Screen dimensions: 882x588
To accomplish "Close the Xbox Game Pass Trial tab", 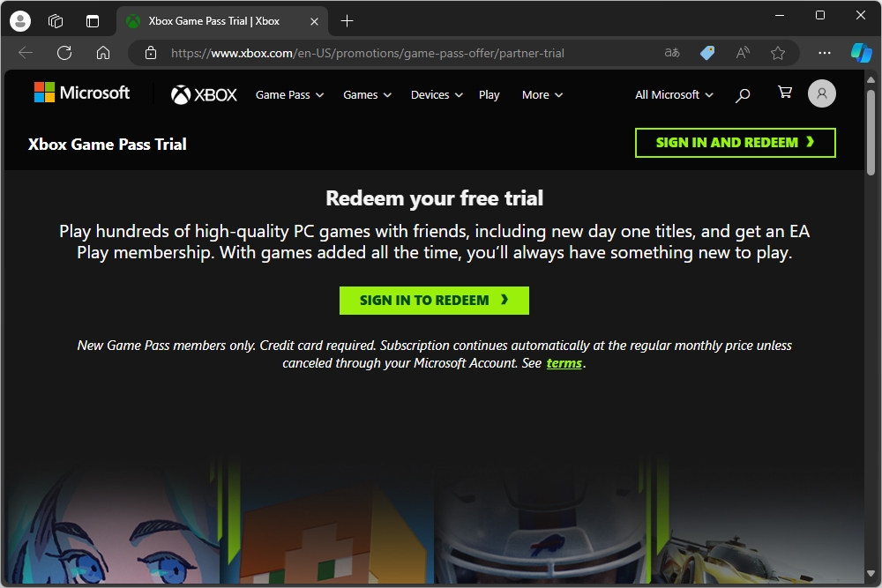I will point(315,21).
